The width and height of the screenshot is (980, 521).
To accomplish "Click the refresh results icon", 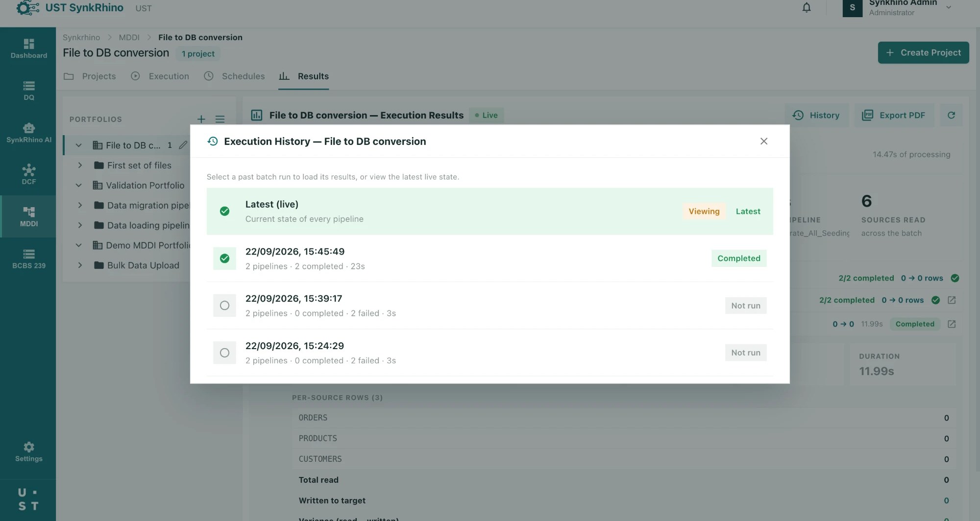I will coord(951,115).
